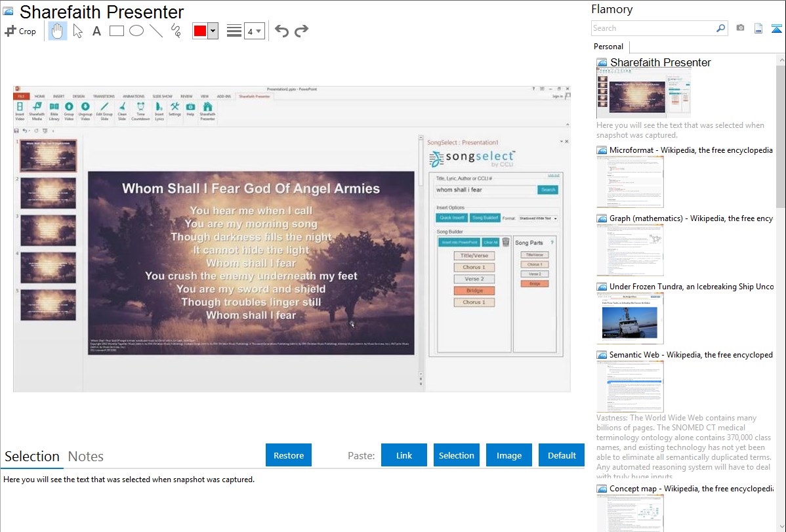786x532 pixels.
Task: Redo the last undone action
Action: [x=301, y=31]
